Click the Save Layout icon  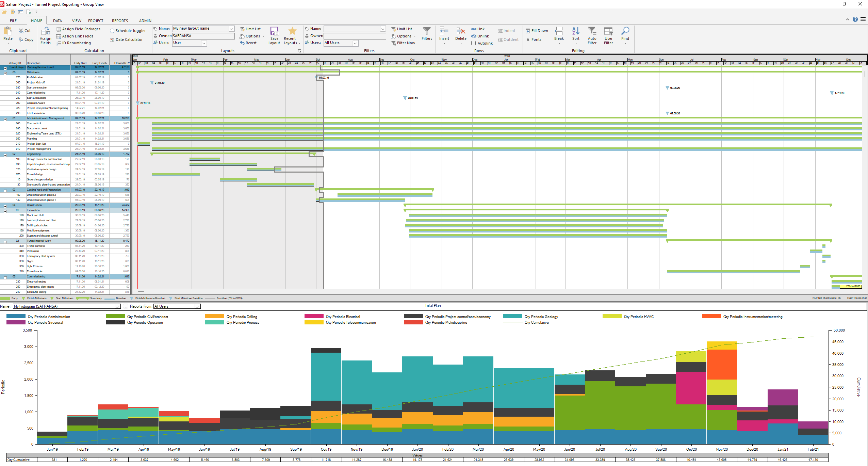tap(274, 31)
